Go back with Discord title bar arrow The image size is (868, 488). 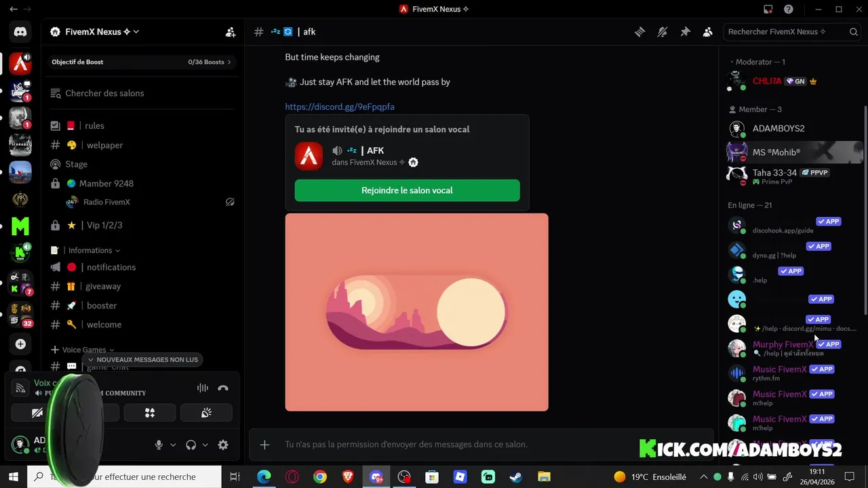pyautogui.click(x=14, y=9)
